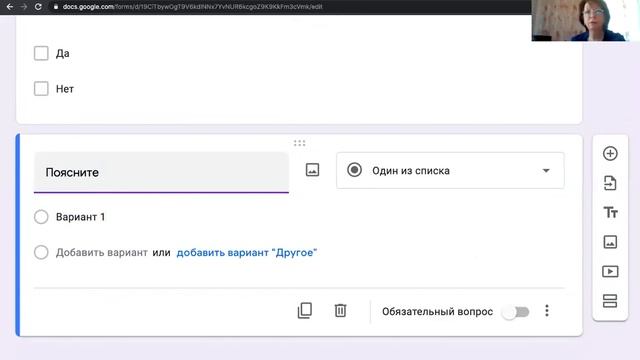Screen dimensions: 640x360
Task: Click the Да option label
Action: tap(62, 53)
